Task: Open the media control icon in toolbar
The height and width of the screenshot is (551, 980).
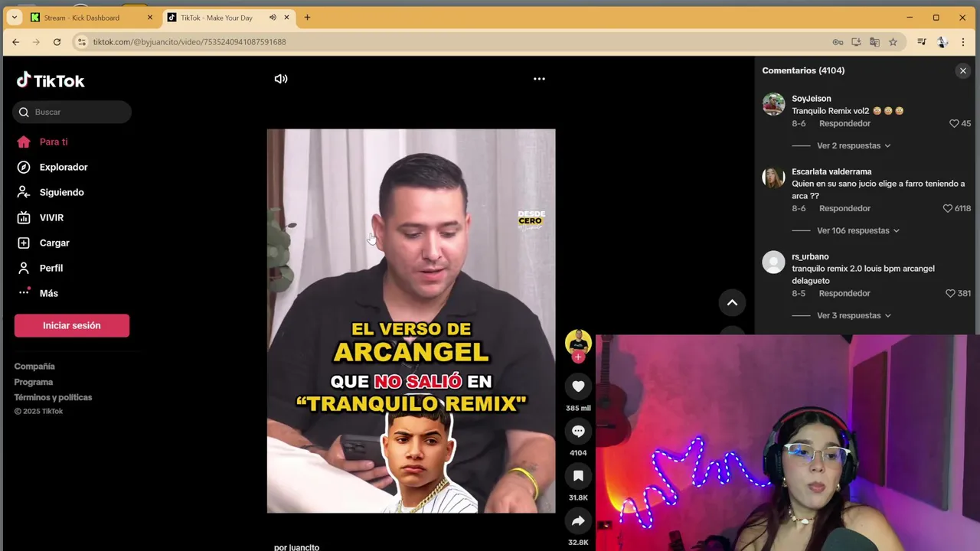Action: click(922, 42)
